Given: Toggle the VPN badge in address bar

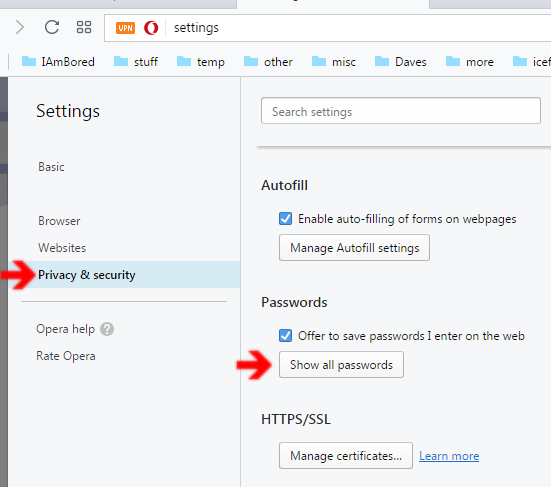Looking at the screenshot, I should 125,28.
